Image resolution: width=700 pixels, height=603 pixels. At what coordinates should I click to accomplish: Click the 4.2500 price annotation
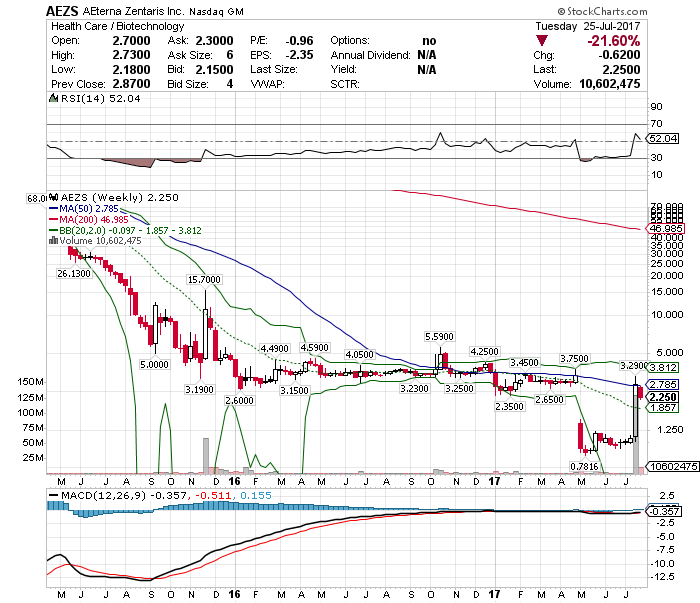pyautogui.click(x=484, y=352)
